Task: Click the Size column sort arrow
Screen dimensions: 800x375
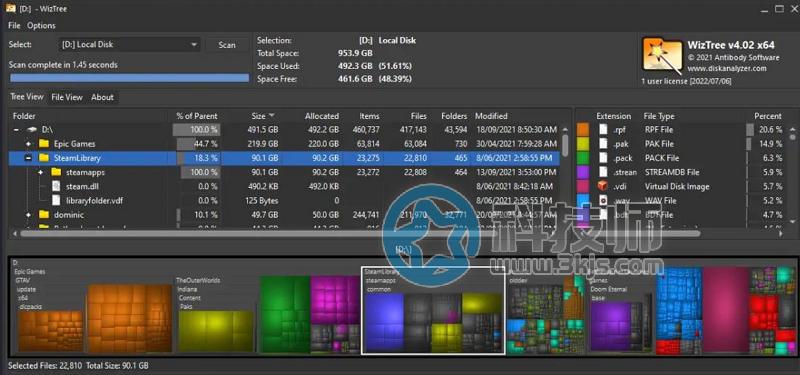Action: click(x=271, y=116)
